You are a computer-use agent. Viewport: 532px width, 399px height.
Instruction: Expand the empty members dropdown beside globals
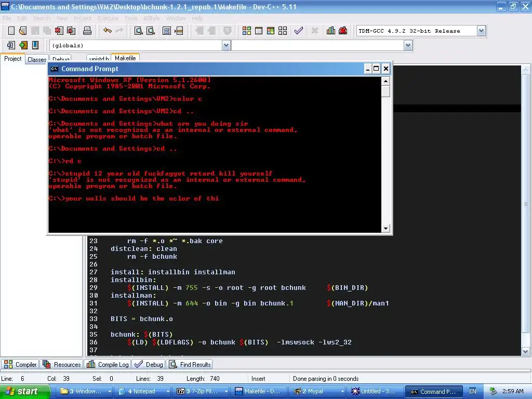coord(408,46)
